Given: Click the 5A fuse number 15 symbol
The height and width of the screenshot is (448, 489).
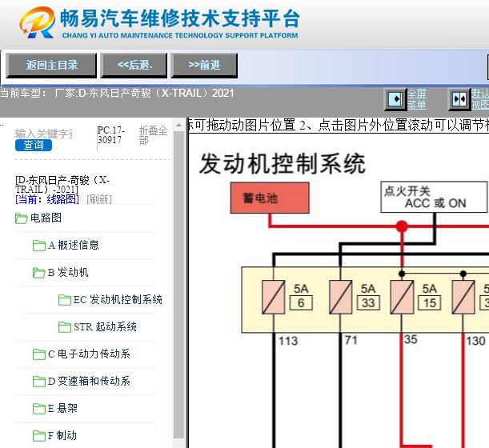Looking at the screenshot, I should pos(402,297).
